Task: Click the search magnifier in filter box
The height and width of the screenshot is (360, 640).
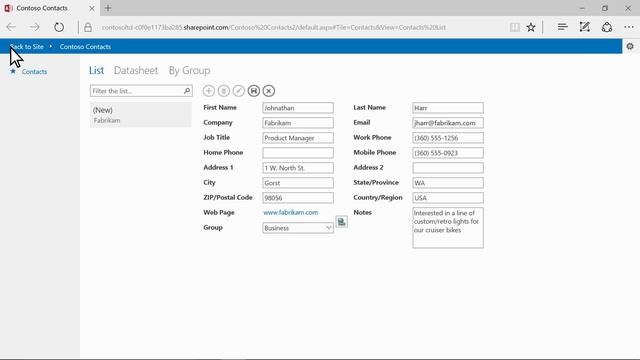Action: (187, 91)
